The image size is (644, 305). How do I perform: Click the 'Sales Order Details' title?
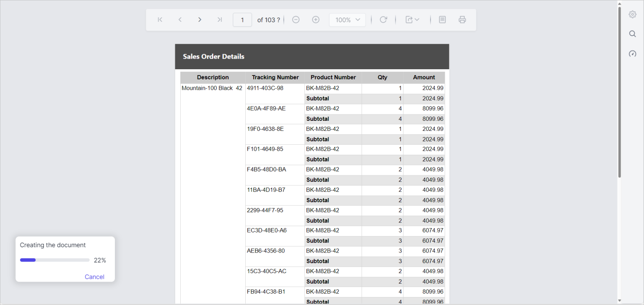click(213, 57)
